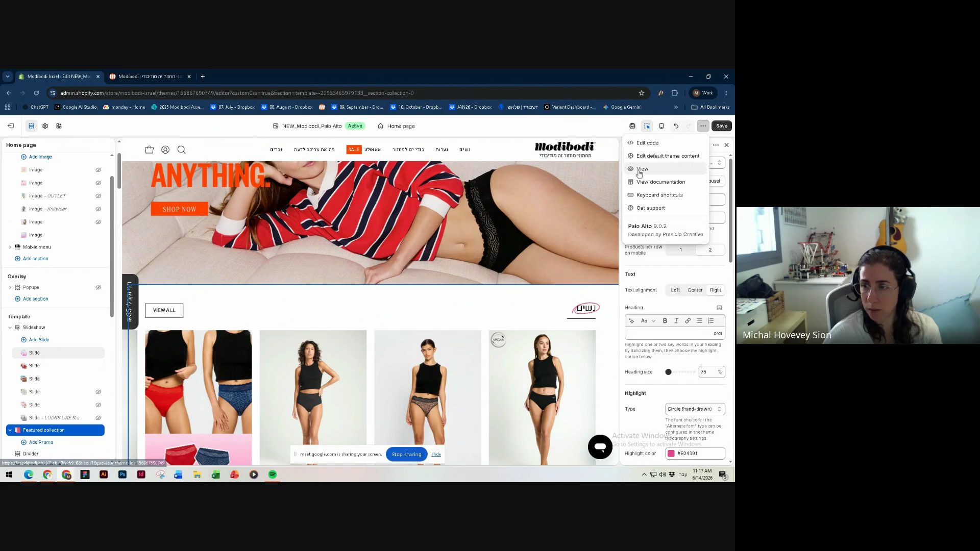The image size is (980, 551).
Task: Toggle visibility of Slide – LOOKS LIKE S...
Action: click(99, 418)
